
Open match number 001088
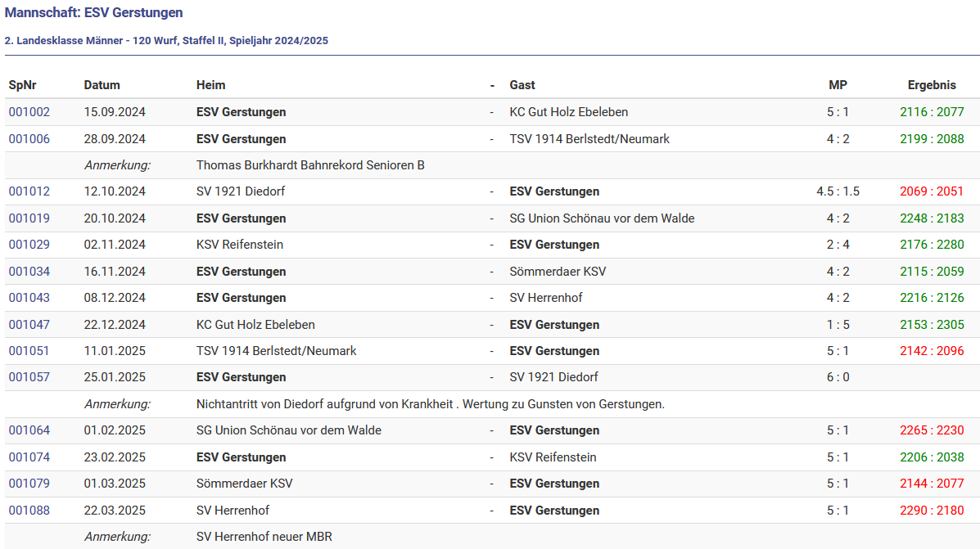tap(29, 511)
